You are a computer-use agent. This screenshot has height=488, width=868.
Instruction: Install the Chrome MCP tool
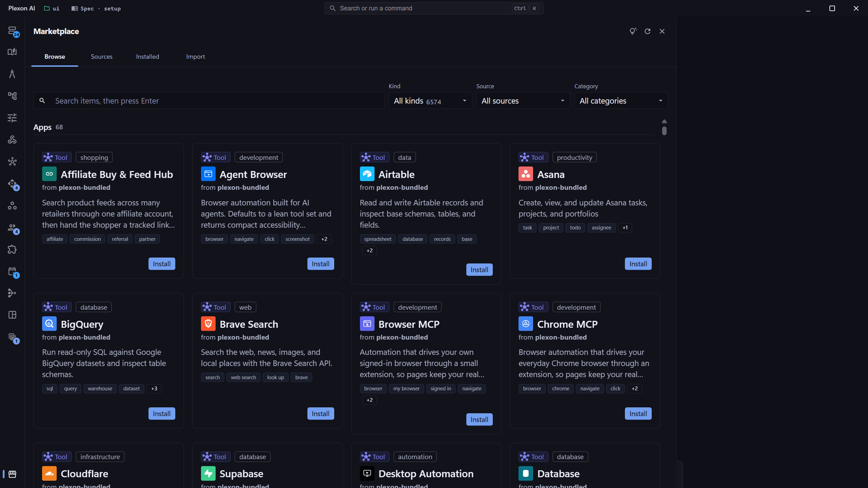638,414
